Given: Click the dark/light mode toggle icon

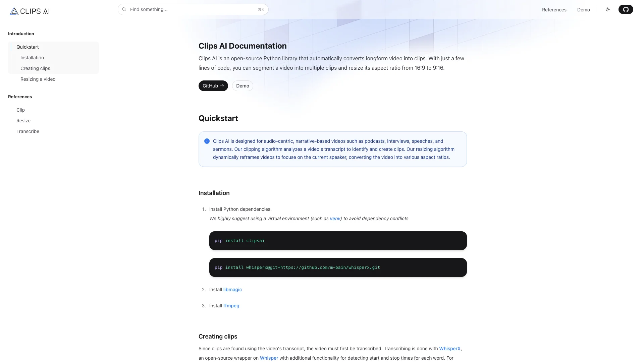Looking at the screenshot, I should [x=608, y=9].
